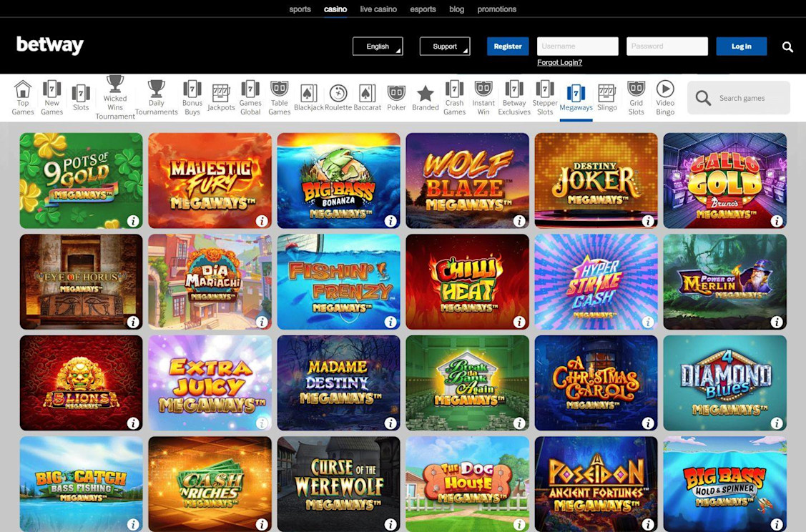Image resolution: width=806 pixels, height=532 pixels.
Task: Switch to the live casino tab
Action: click(x=378, y=9)
